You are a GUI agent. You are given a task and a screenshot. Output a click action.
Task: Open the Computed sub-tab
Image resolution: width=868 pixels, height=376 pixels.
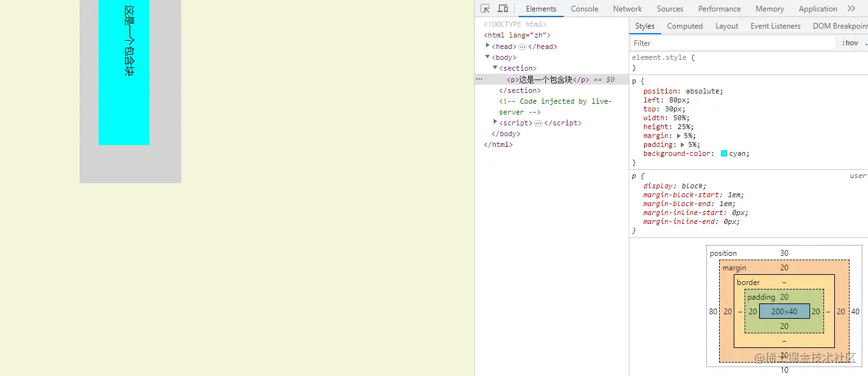pos(685,26)
